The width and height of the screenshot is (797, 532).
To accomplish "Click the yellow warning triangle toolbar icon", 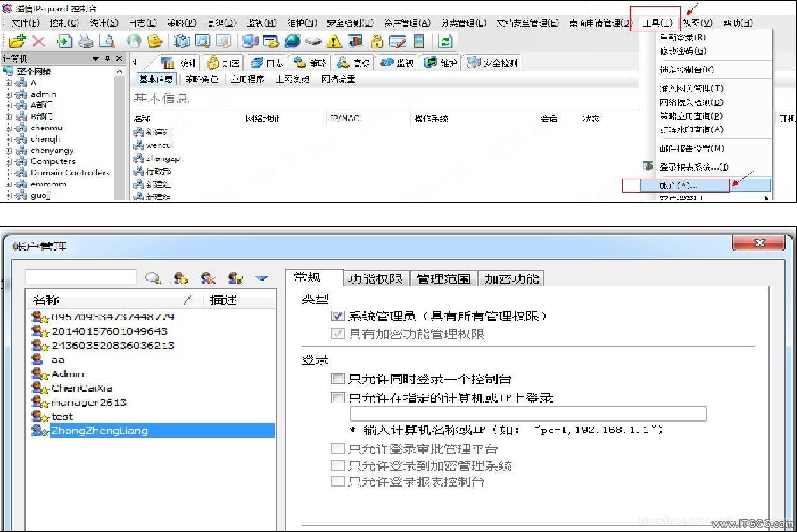I will [x=334, y=41].
